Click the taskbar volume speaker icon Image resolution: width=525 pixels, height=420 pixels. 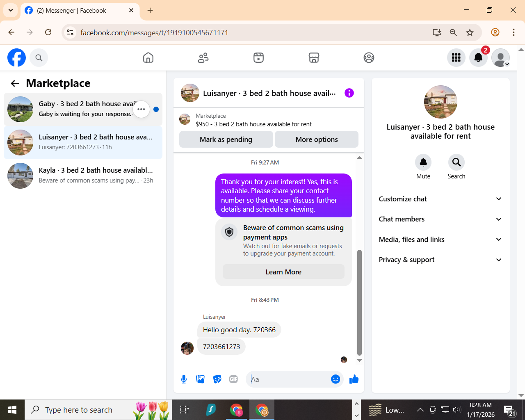(457, 410)
